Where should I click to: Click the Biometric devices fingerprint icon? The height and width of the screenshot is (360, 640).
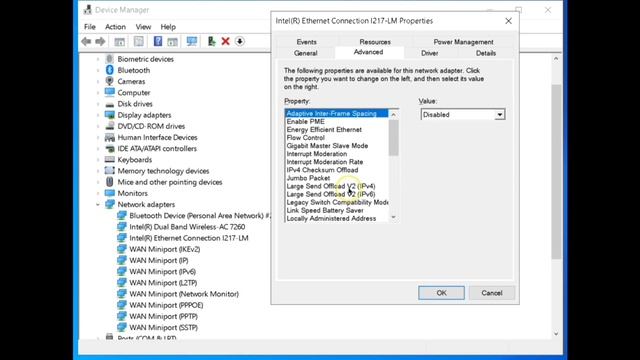(x=109, y=59)
